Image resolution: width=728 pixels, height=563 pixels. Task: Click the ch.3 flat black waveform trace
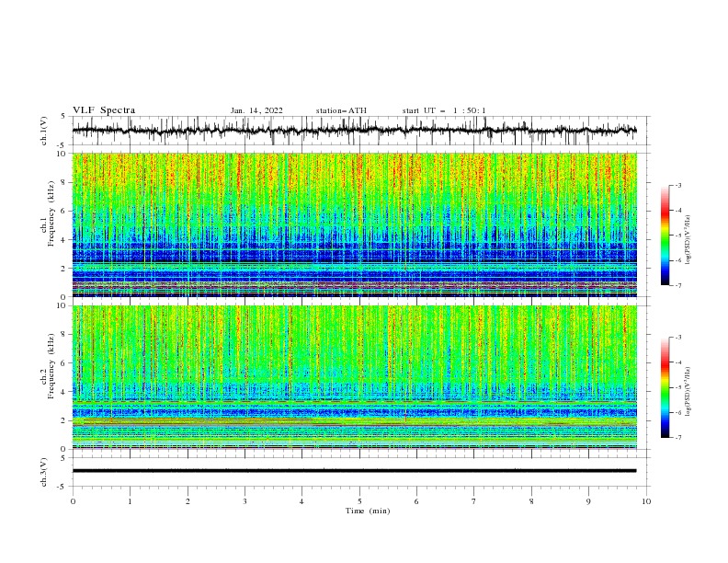coord(355,471)
